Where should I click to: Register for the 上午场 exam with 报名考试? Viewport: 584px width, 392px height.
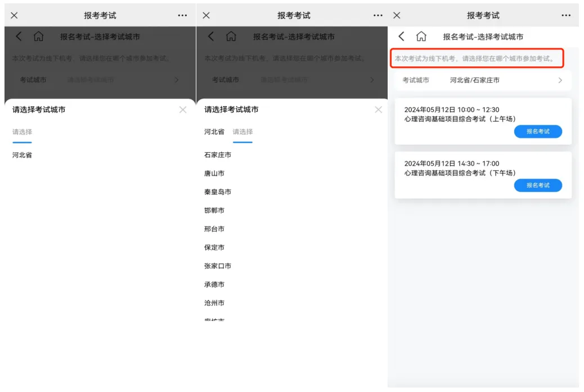tap(538, 132)
